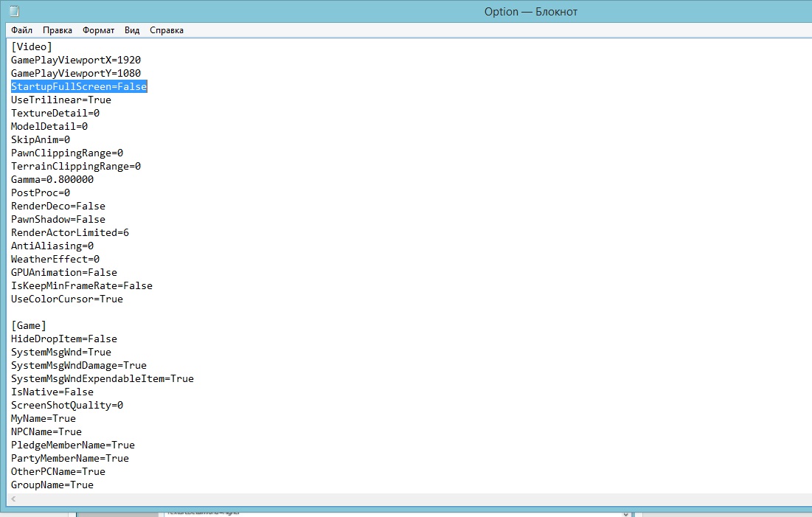Click on the [Video] section header

tap(32, 46)
